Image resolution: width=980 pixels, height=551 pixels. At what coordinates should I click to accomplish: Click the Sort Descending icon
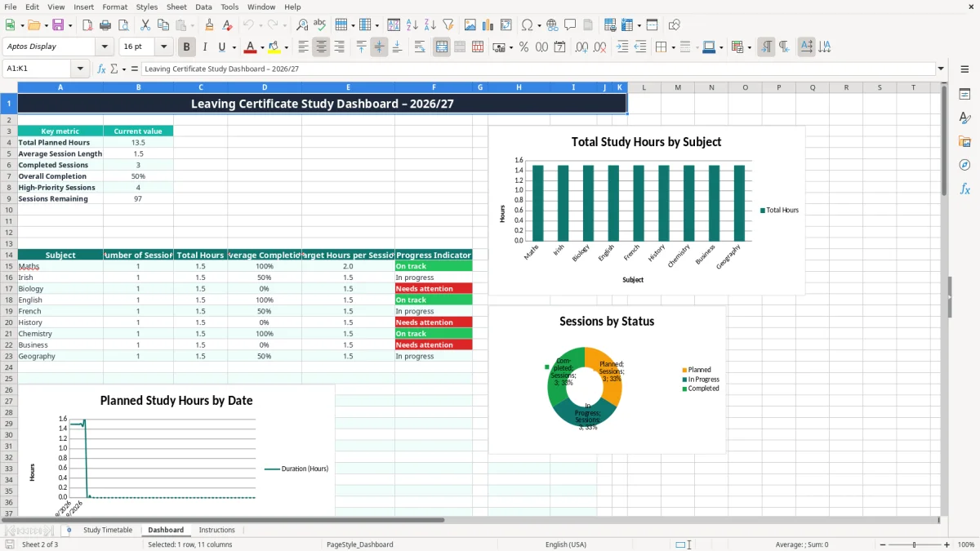[x=430, y=25]
